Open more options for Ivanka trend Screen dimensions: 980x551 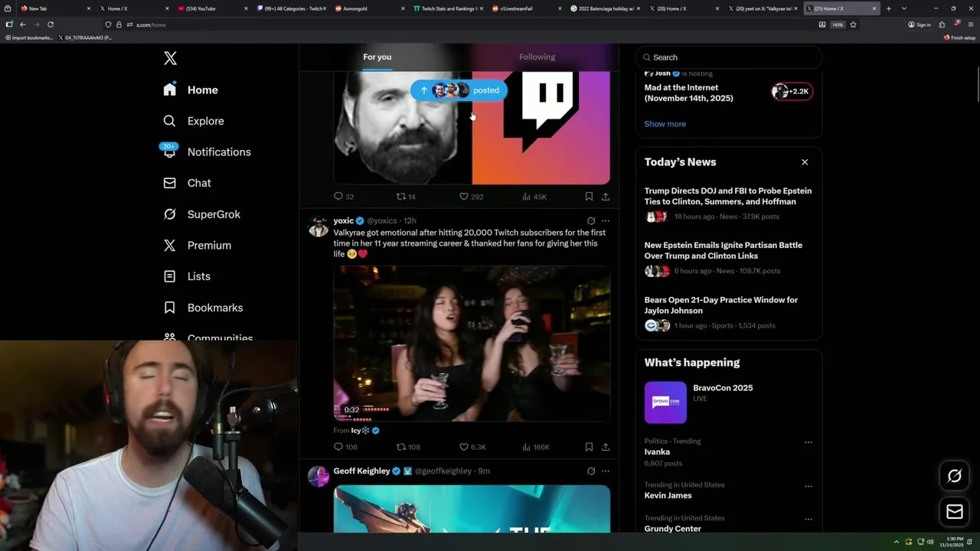[808, 442]
